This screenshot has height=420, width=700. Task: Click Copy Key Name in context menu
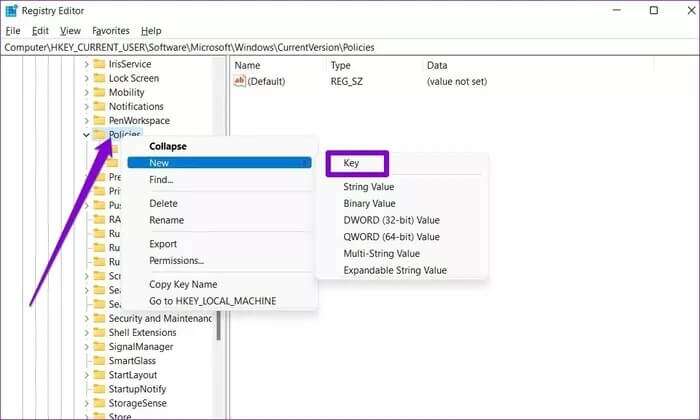(x=182, y=284)
